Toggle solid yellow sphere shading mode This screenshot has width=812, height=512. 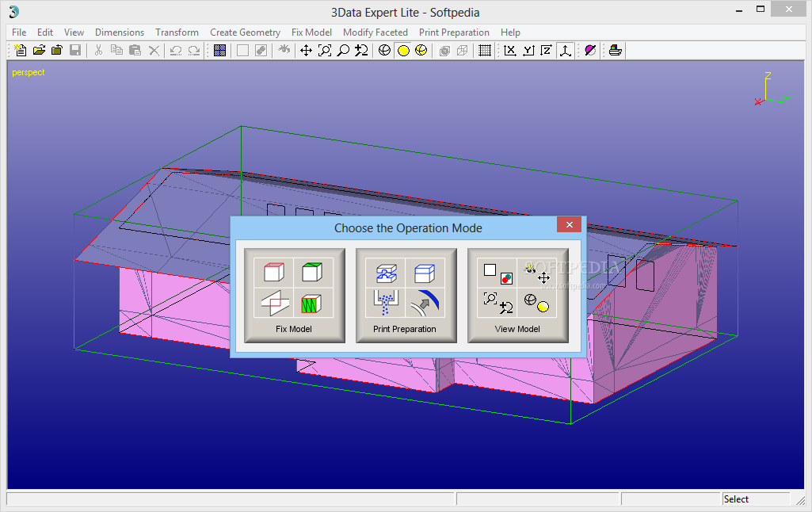click(403, 50)
